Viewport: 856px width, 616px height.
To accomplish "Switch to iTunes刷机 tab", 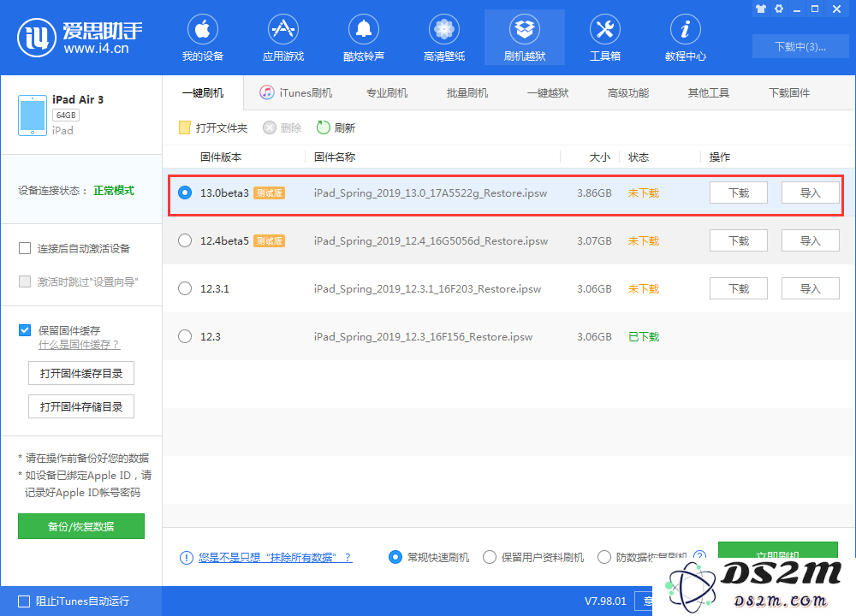I will pos(296,93).
